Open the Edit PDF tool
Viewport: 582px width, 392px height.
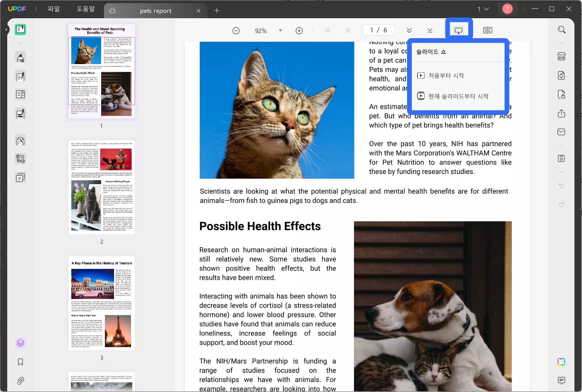click(20, 76)
